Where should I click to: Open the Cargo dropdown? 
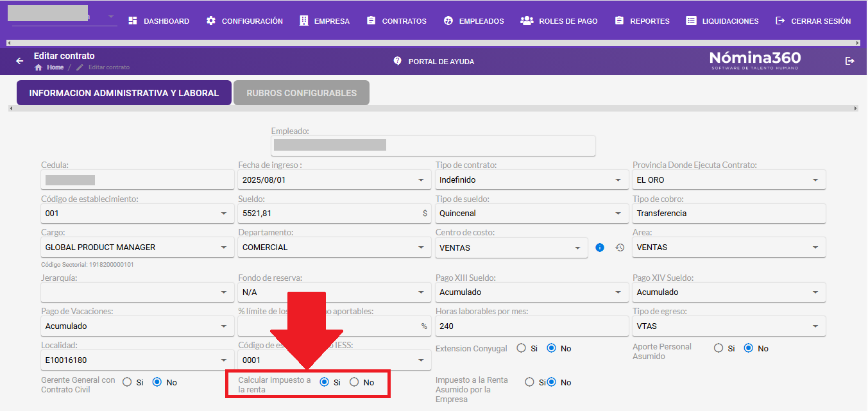click(137, 247)
